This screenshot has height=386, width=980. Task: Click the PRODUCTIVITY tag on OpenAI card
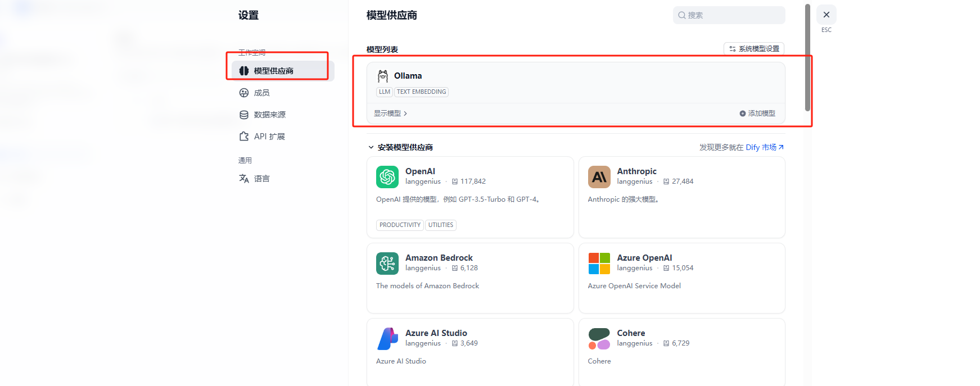click(400, 225)
